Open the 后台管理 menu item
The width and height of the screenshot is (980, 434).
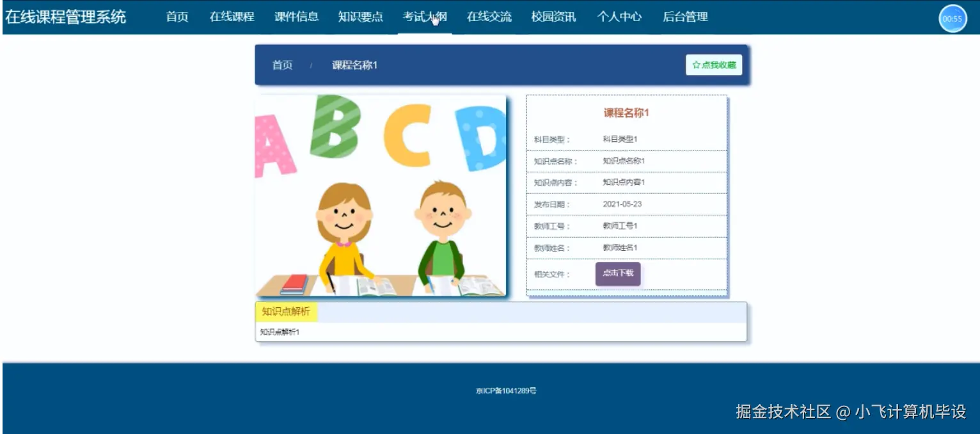point(686,17)
